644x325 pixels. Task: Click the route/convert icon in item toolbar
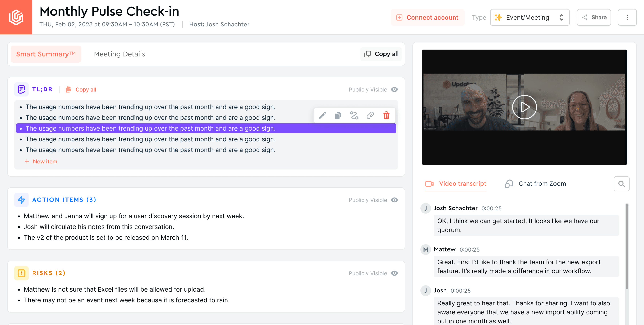354,115
